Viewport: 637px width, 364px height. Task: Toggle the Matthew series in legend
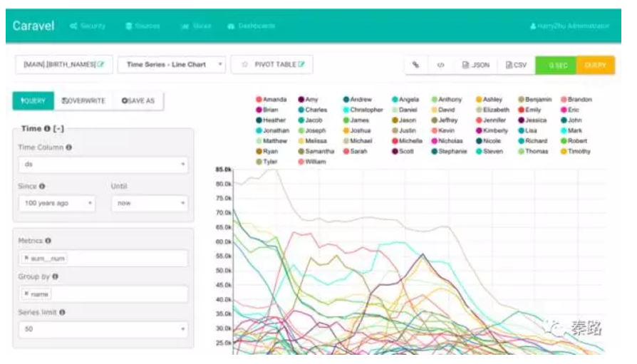271,141
